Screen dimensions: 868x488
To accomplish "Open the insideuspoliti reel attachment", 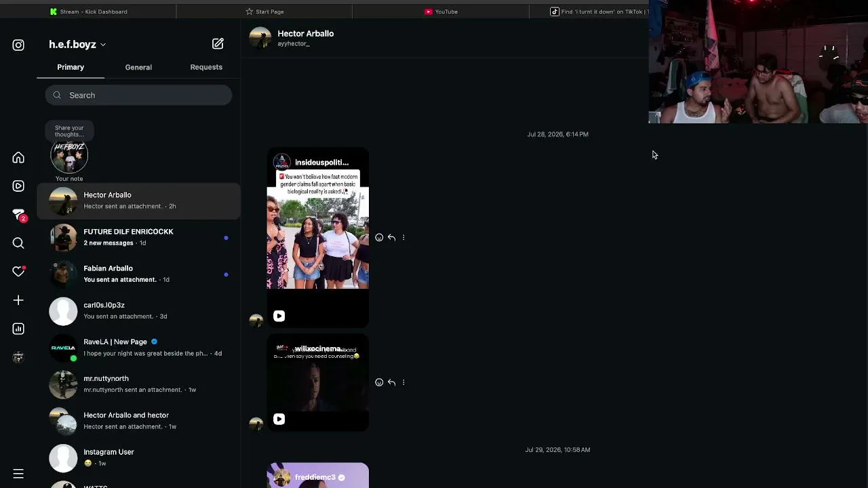I will [x=317, y=237].
